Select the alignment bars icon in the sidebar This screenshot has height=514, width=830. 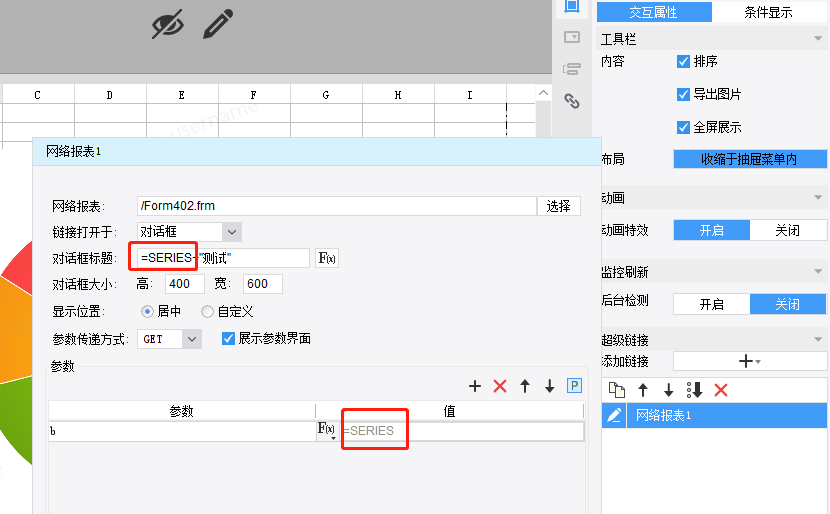point(572,69)
